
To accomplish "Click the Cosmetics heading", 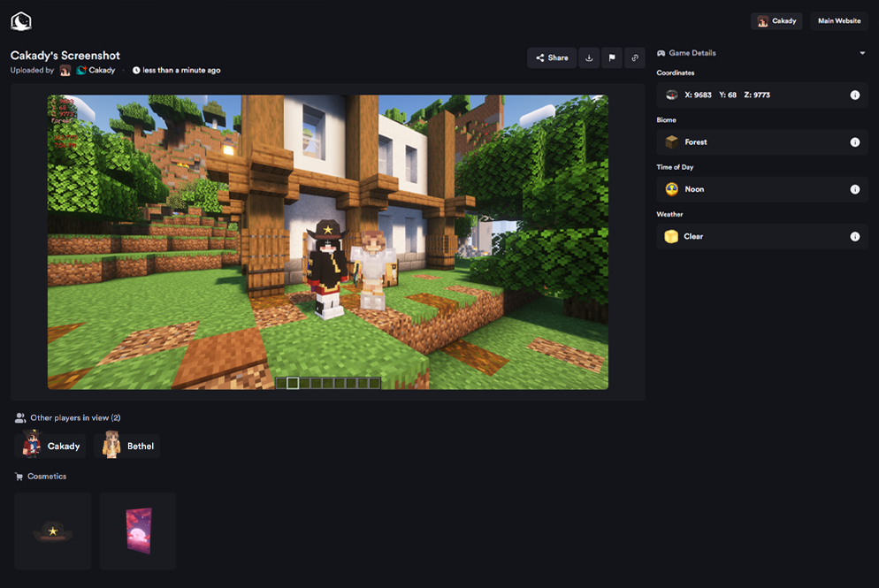I will (47, 477).
